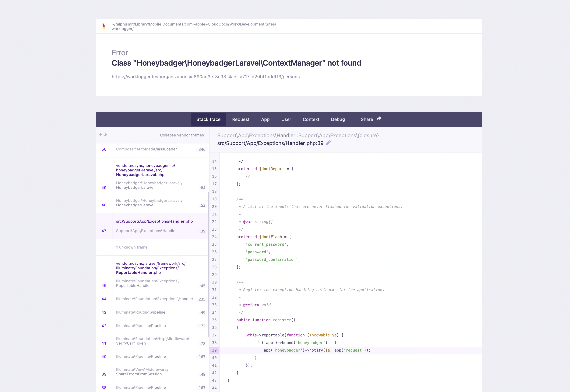The width and height of the screenshot is (570, 392).
Task: Click the down arrow frame navigator
Action: (x=105, y=135)
